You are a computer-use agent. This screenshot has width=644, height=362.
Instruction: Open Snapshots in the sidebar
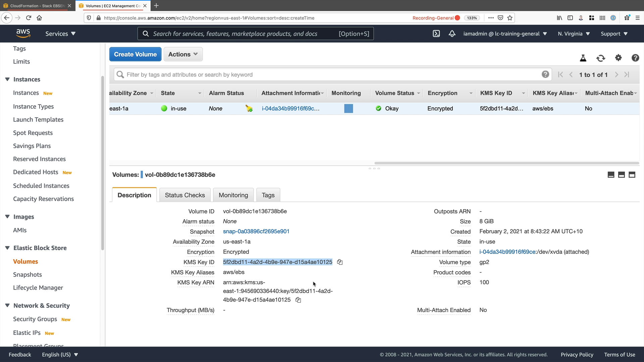[28, 275]
